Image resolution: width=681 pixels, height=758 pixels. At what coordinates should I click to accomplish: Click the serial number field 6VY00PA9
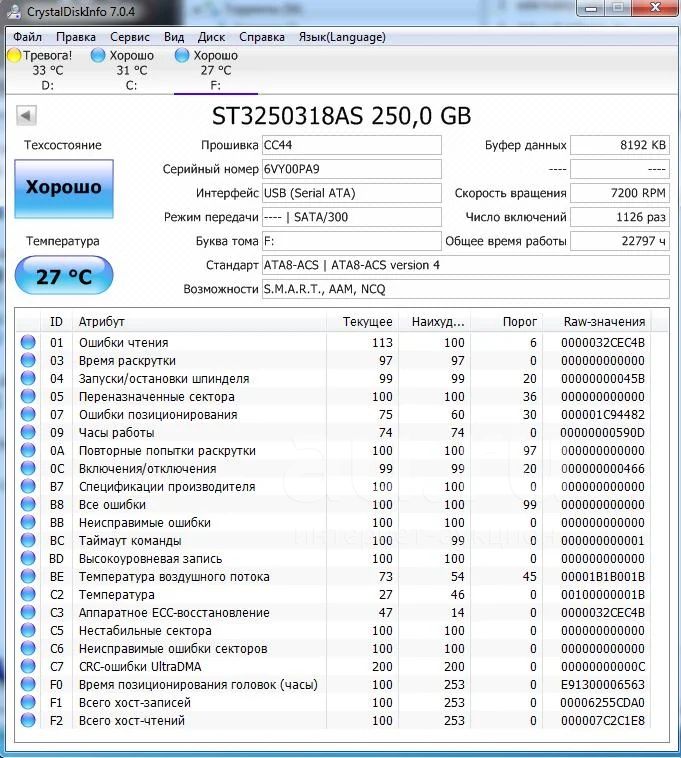pos(351,169)
